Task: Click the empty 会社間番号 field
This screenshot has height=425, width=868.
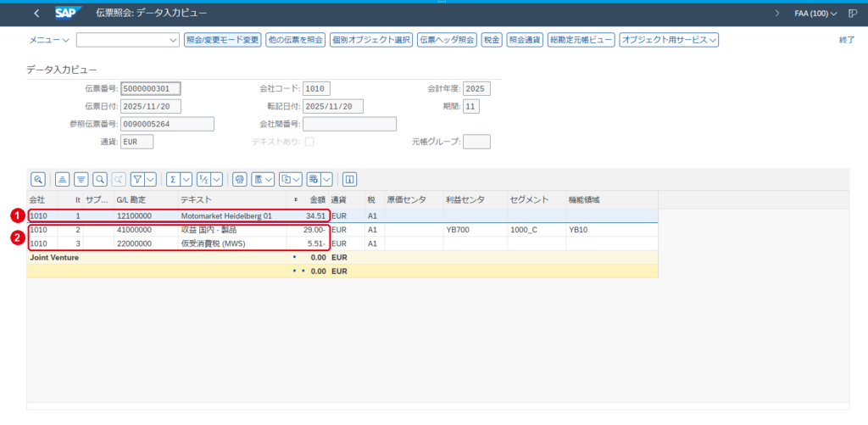Action: coord(349,124)
